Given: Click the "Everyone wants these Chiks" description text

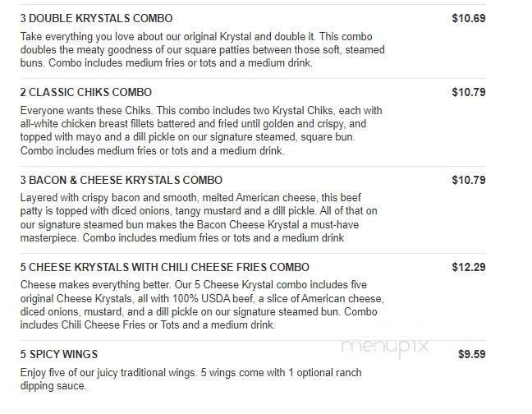Looking at the screenshot, I should 200,131.
